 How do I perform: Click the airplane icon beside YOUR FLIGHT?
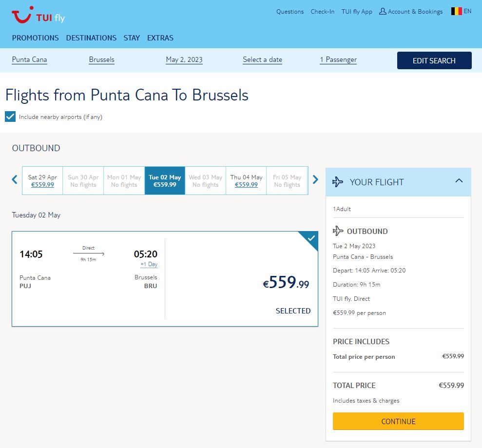(338, 182)
